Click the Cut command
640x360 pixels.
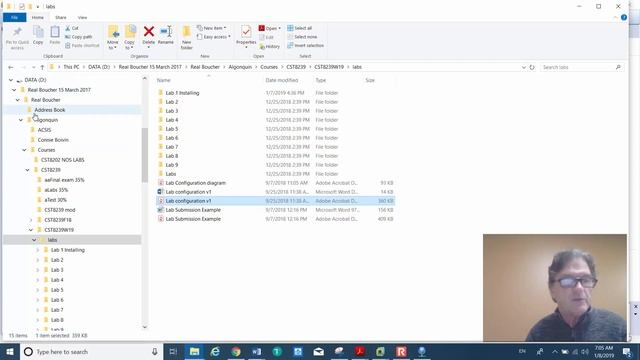(72, 28)
